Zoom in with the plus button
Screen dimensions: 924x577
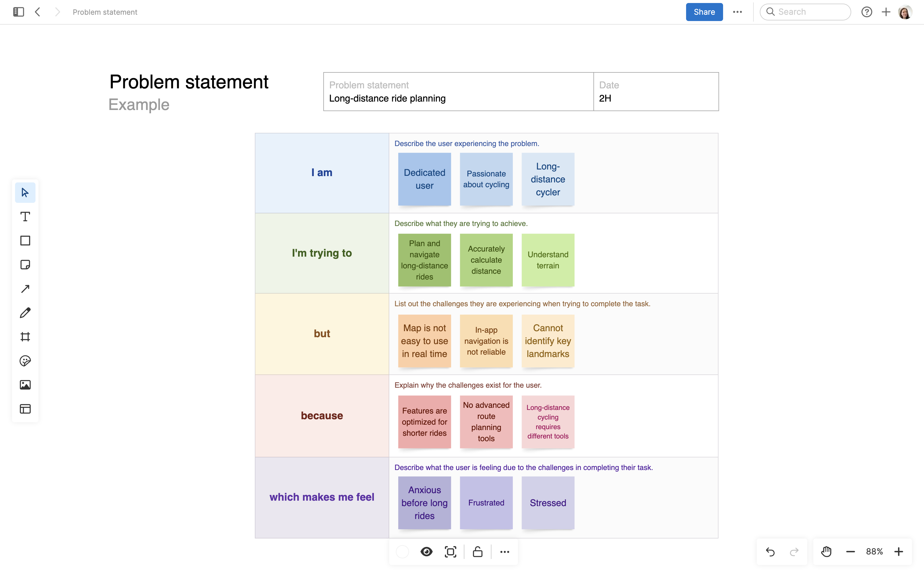point(899,552)
